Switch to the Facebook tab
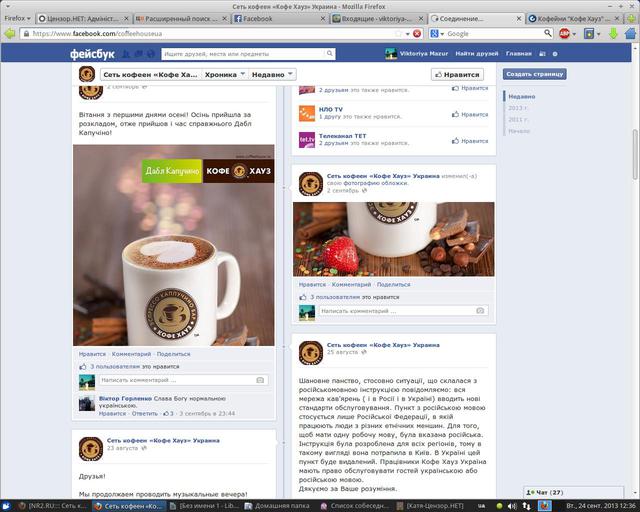Screen dimensions: 640x512 point(280,19)
